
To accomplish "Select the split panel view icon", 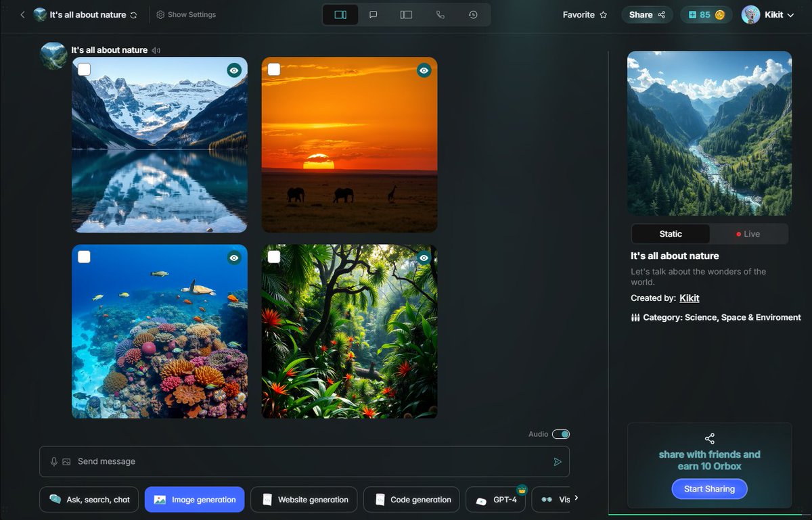I will 340,14.
